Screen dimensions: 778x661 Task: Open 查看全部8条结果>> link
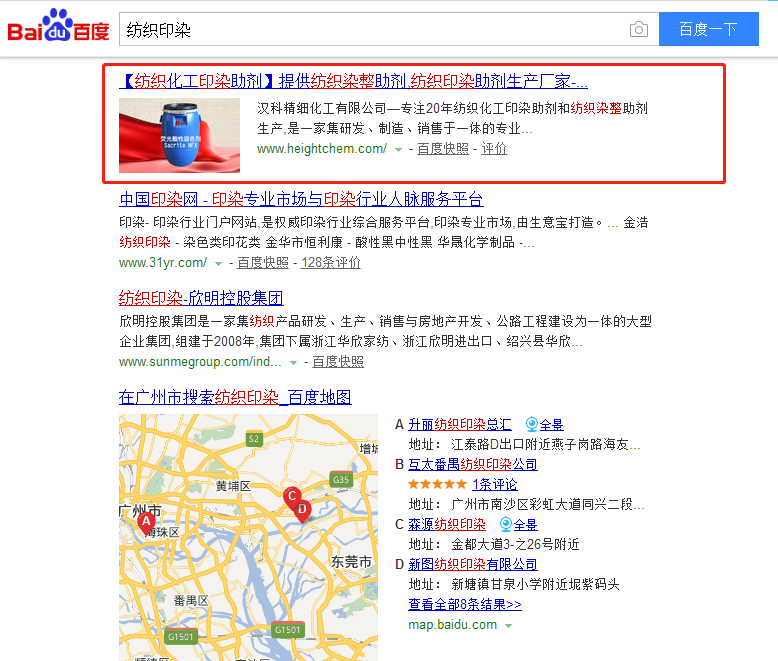[x=465, y=604]
